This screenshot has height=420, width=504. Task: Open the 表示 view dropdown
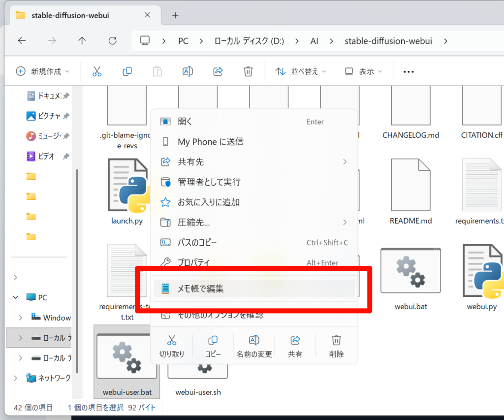[x=364, y=71]
